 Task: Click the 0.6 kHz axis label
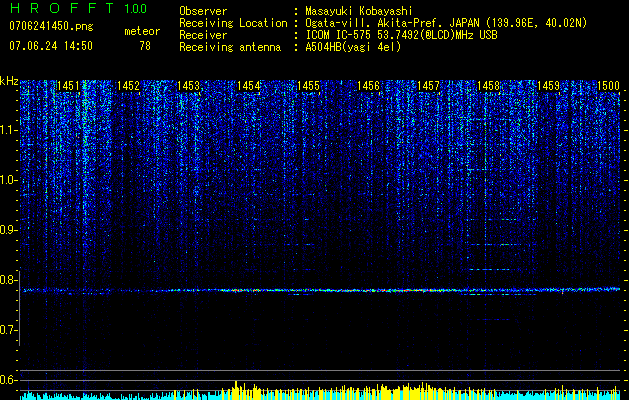9,380
